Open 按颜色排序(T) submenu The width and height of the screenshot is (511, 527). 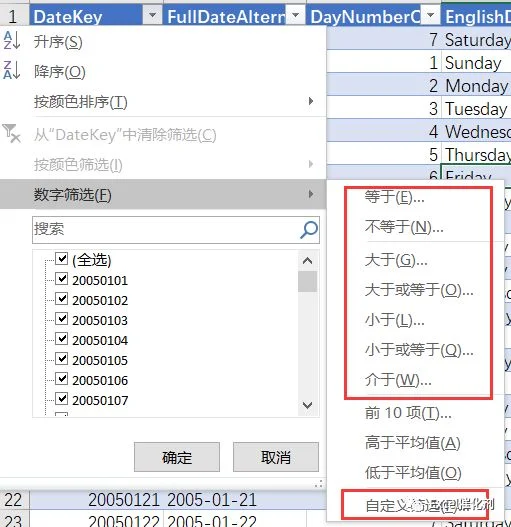pyautogui.click(x=163, y=102)
